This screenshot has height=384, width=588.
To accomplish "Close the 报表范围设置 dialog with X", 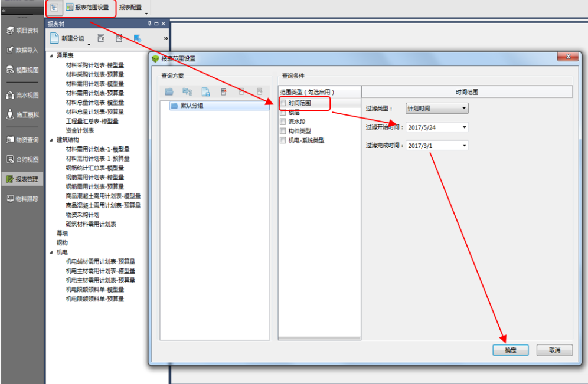I will (568, 56).
